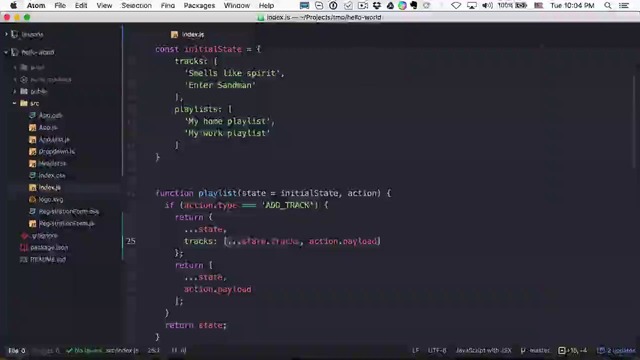Screen dimensions: 640x360
Task: Click the screen recorder camera menu bar icon
Action: [362, 5]
